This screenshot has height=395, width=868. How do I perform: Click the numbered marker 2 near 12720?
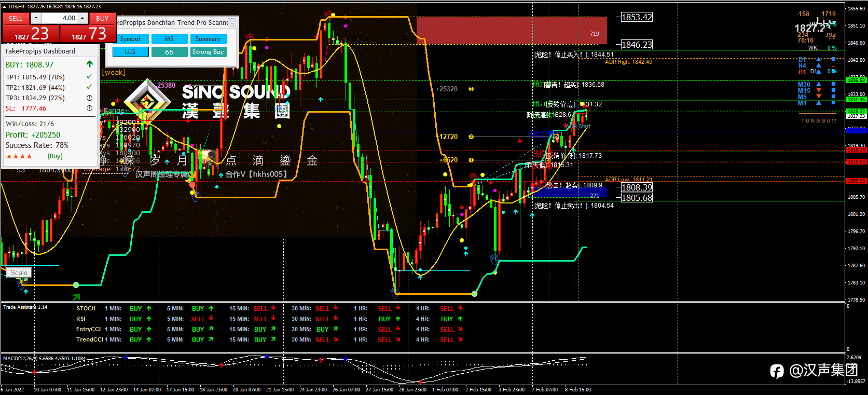tap(471, 137)
